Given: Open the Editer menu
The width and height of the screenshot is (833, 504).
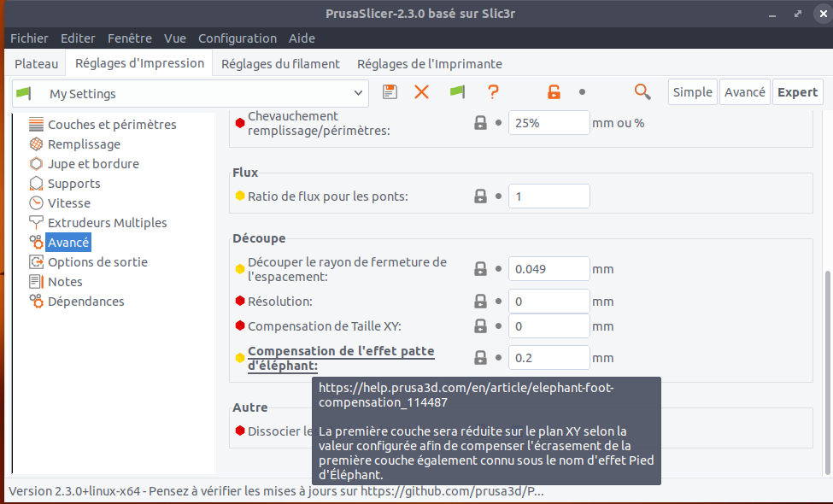Looking at the screenshot, I should point(78,38).
